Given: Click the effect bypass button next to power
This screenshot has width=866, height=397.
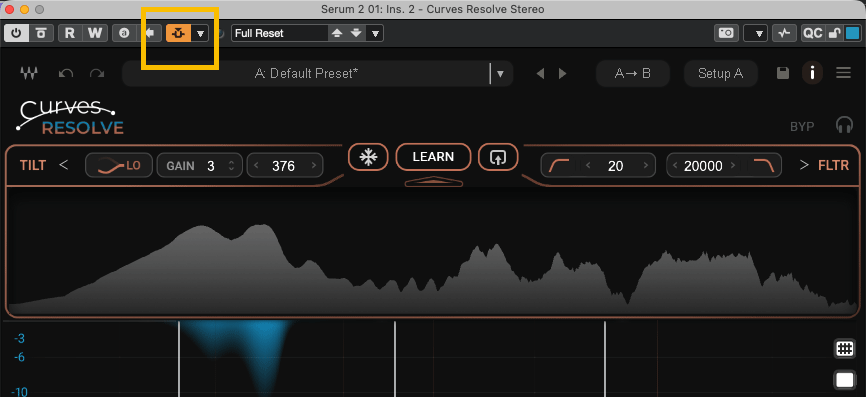Looking at the screenshot, I should 40,33.
